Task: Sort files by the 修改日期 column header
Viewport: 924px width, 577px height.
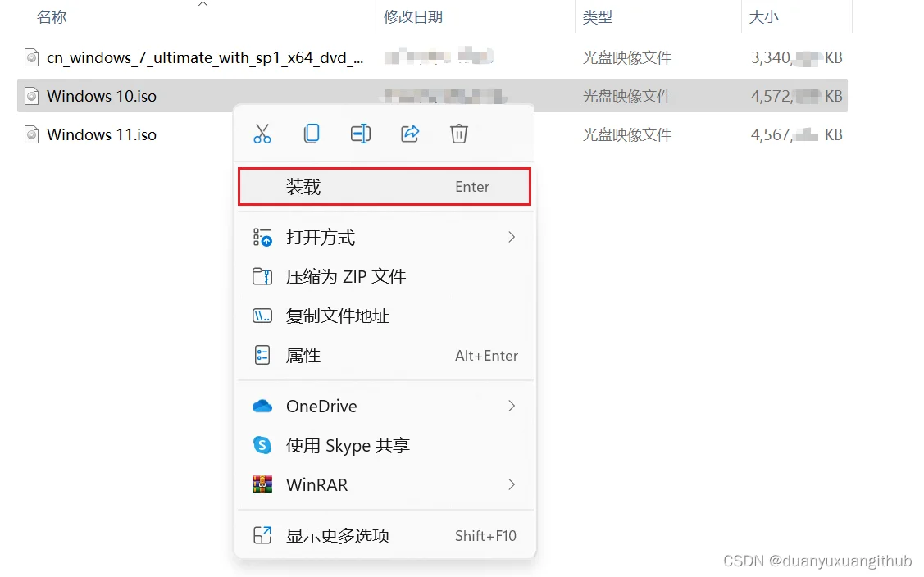Action: coord(413,17)
